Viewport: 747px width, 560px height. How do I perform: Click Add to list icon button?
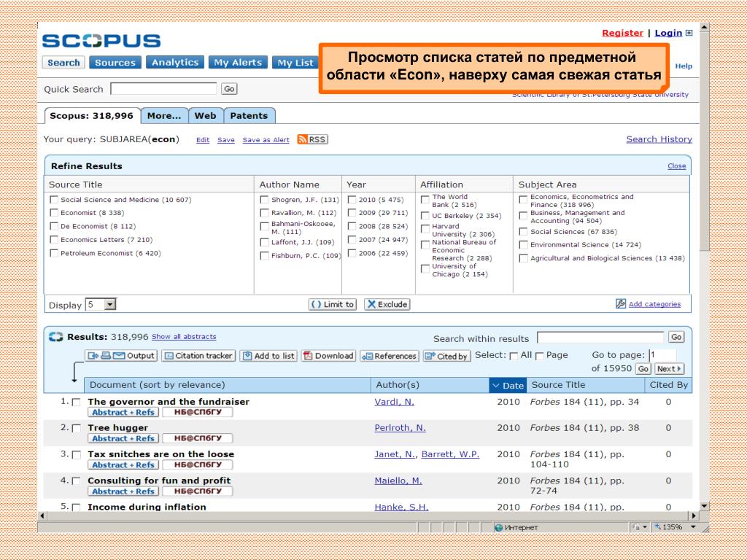[268, 356]
